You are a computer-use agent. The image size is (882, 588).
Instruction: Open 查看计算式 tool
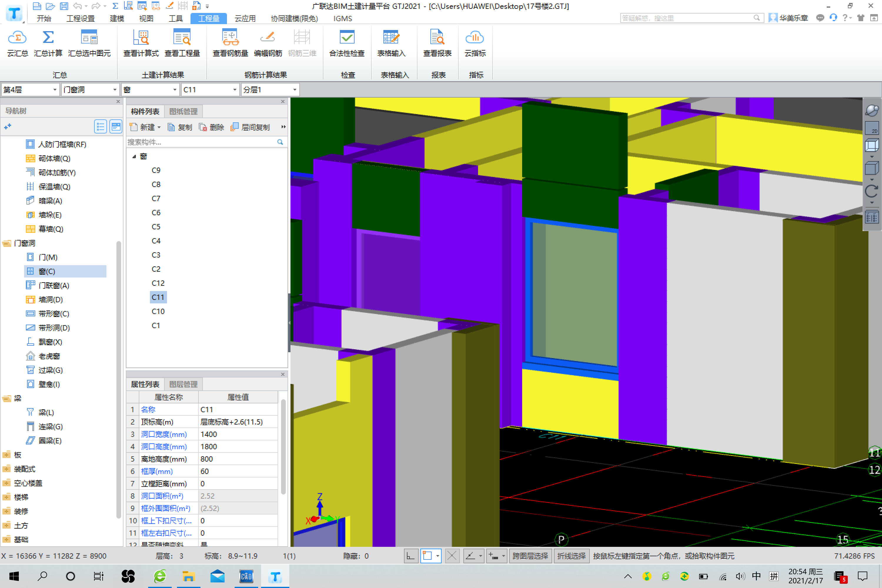[141, 38]
